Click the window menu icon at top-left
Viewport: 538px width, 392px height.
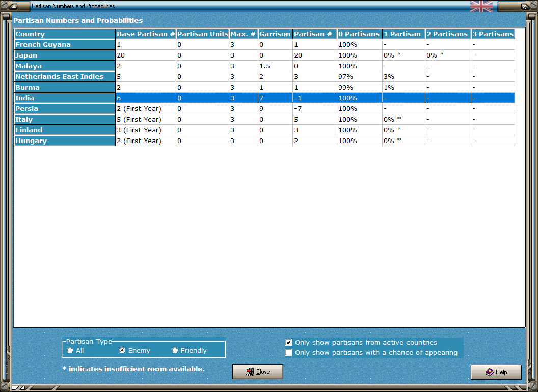[14, 6]
